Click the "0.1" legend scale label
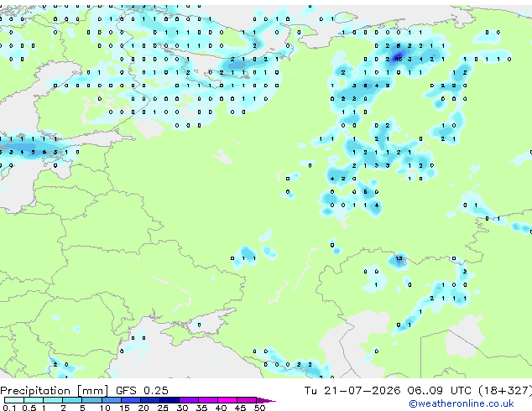 pos(9,408)
